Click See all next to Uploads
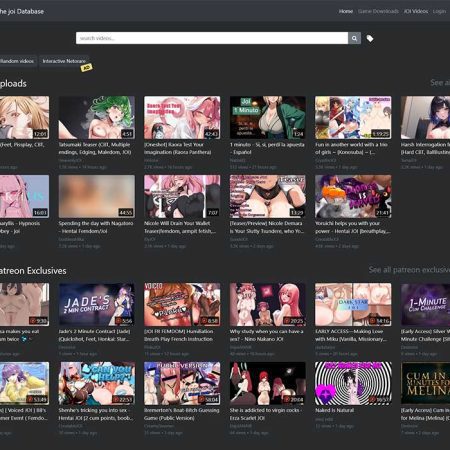 coord(440,82)
